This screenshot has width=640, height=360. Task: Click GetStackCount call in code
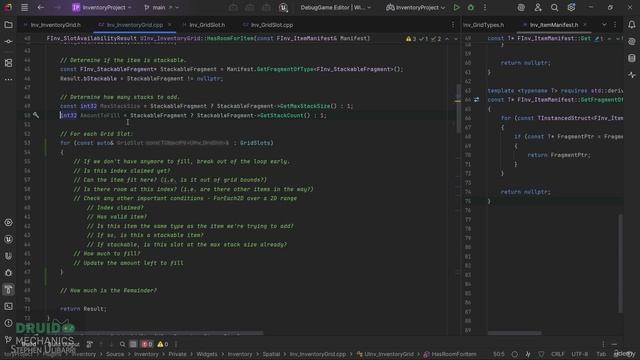(x=282, y=116)
